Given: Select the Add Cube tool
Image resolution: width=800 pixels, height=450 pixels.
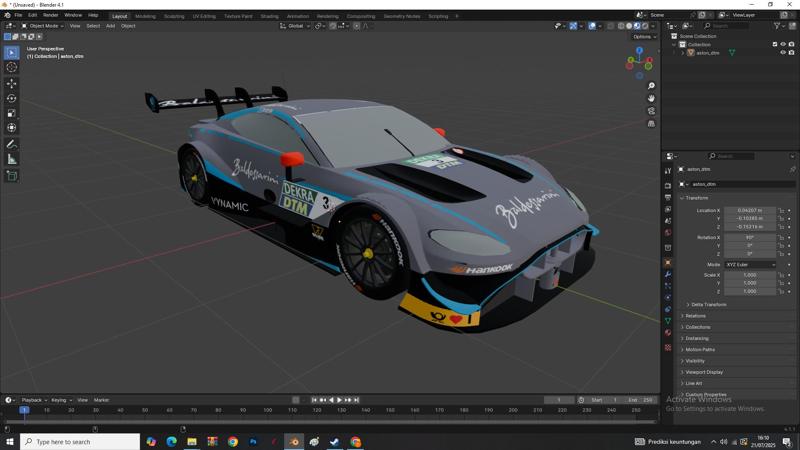Looking at the screenshot, I should coord(12,176).
